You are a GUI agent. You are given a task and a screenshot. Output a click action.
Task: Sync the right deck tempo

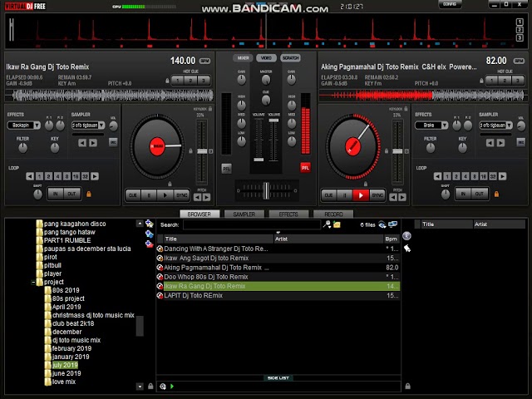(377, 195)
